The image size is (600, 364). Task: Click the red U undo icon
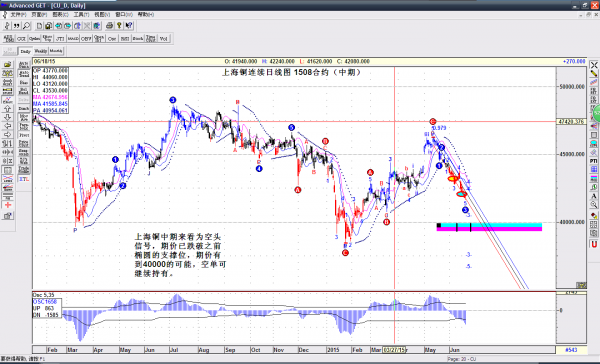(x=594, y=244)
